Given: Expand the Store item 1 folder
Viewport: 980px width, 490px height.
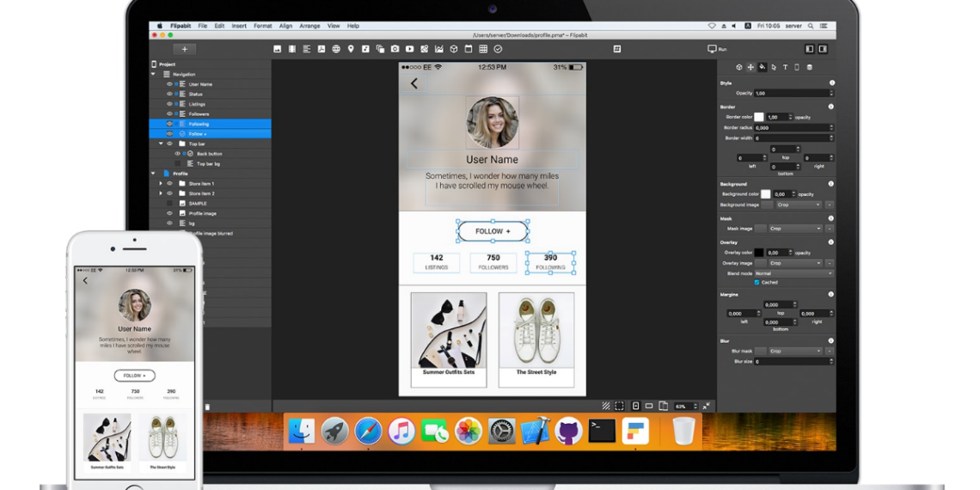Looking at the screenshot, I should pos(161,183).
